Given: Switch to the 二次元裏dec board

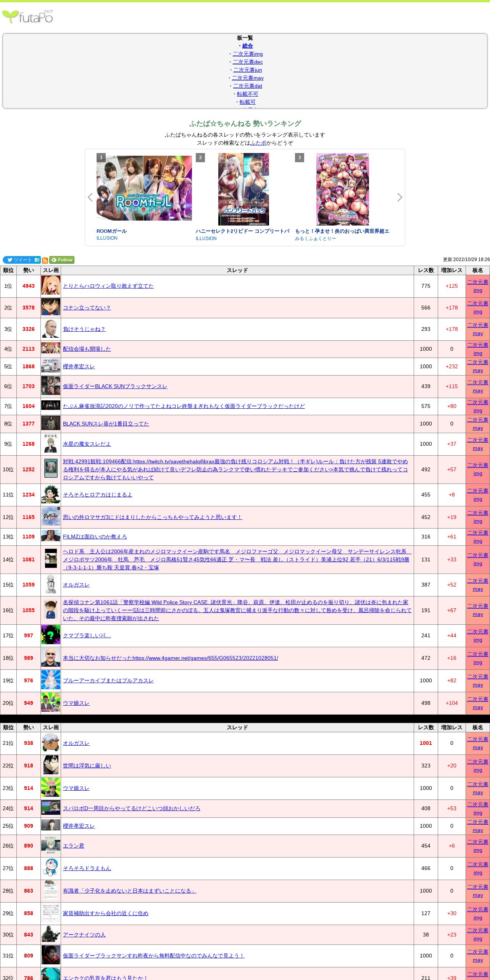Looking at the screenshot, I should 248,62.
